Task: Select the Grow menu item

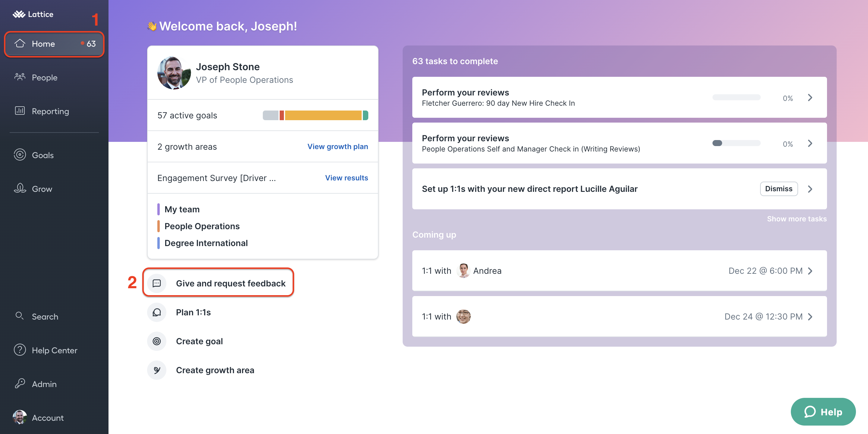Action: (x=54, y=189)
